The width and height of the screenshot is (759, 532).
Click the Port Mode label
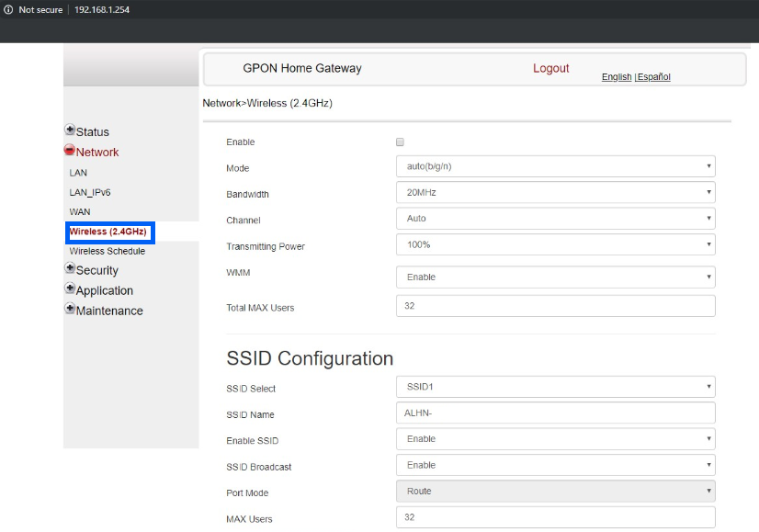pyautogui.click(x=247, y=493)
